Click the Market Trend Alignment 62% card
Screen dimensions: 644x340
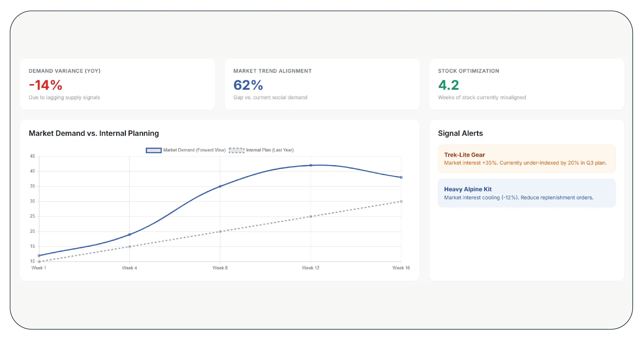click(x=322, y=84)
